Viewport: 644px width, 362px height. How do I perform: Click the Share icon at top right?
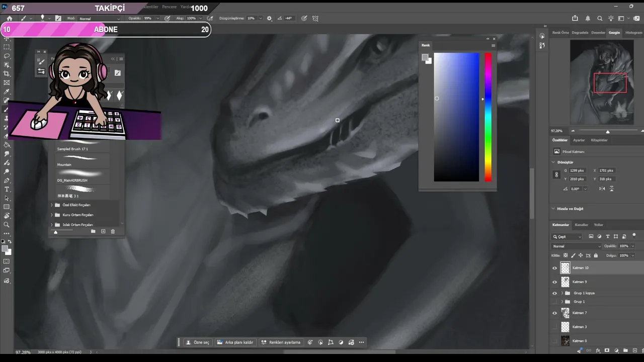pos(576,18)
